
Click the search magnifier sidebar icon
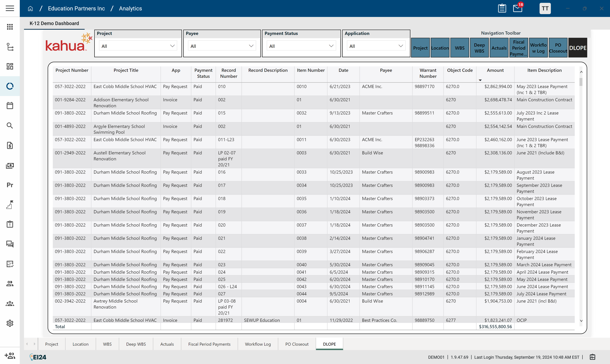10,126
